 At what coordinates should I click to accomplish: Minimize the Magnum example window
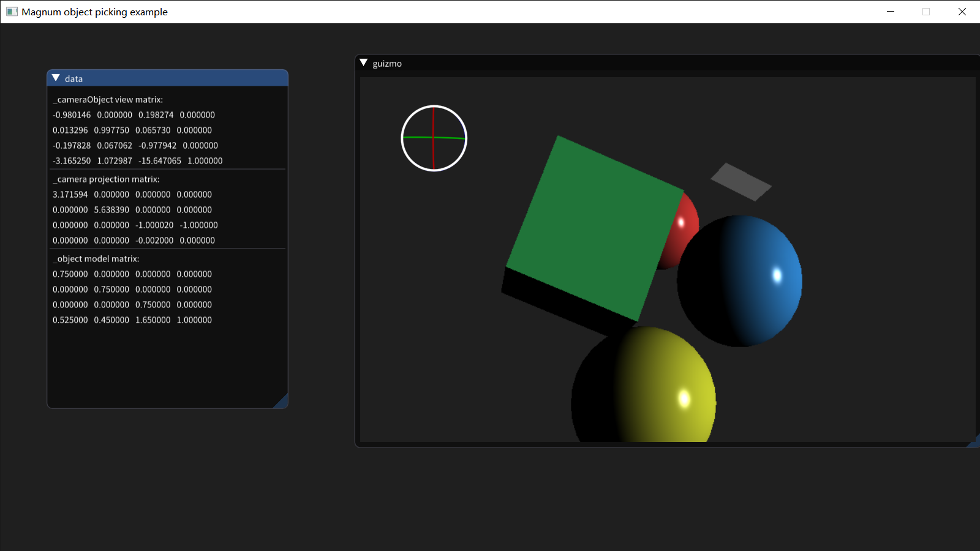pyautogui.click(x=889, y=12)
